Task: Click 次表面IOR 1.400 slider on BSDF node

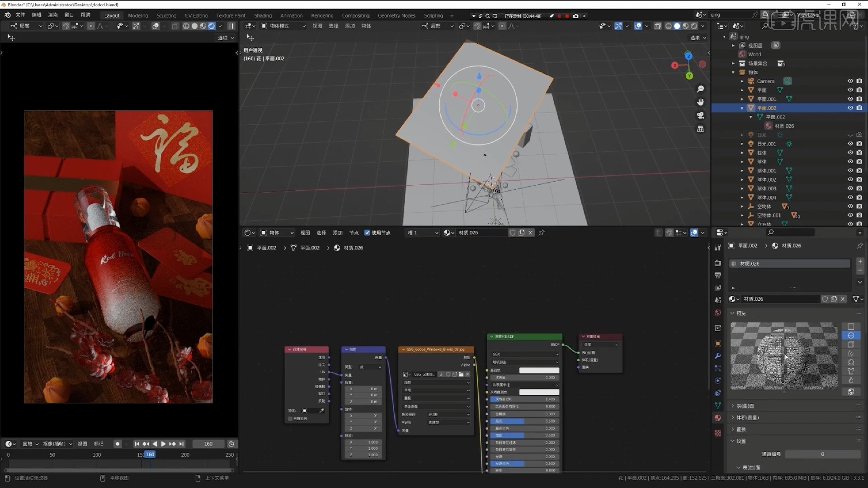Action: (524, 399)
